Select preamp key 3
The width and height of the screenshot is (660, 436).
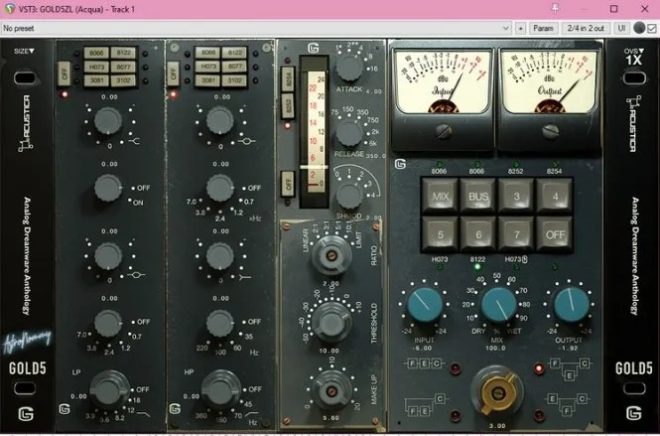[516, 196]
